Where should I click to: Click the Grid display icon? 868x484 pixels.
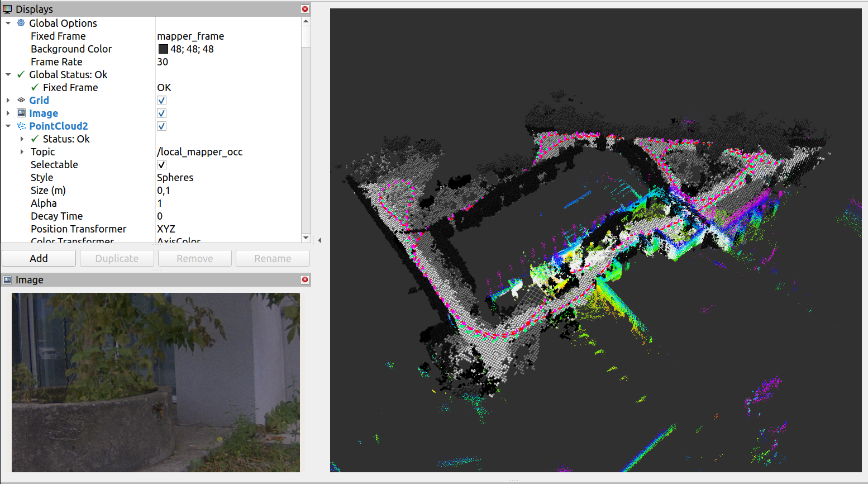(21, 100)
